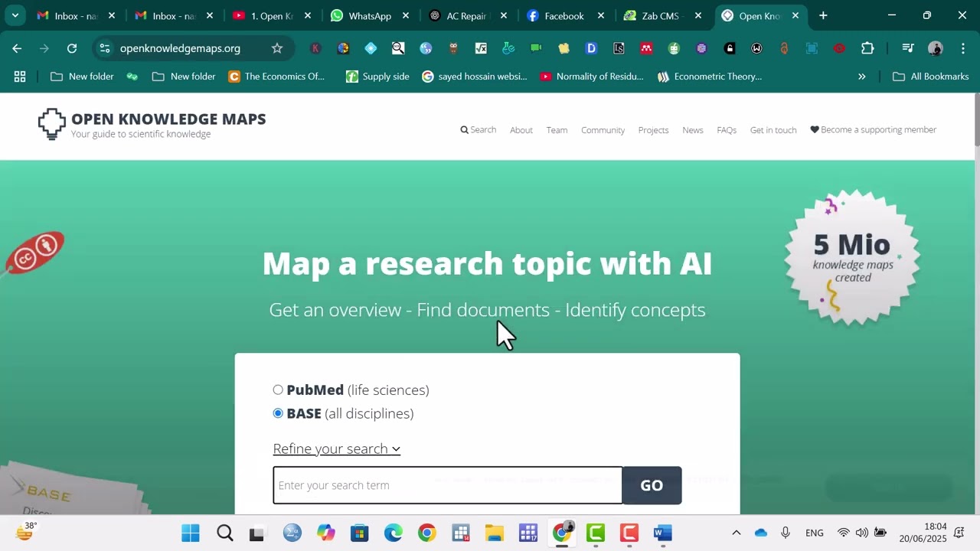Click the magnifier search extension icon

(x=398, y=48)
